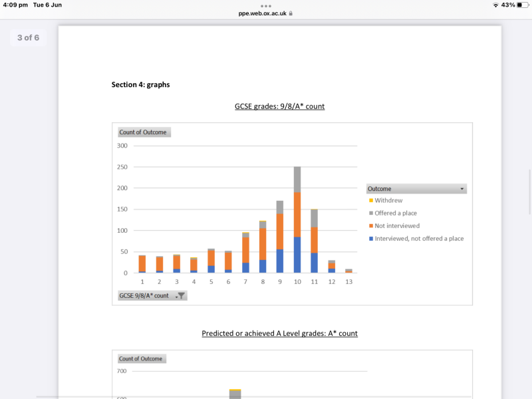Click Predicted or achieved A Level grades title

coord(279,332)
